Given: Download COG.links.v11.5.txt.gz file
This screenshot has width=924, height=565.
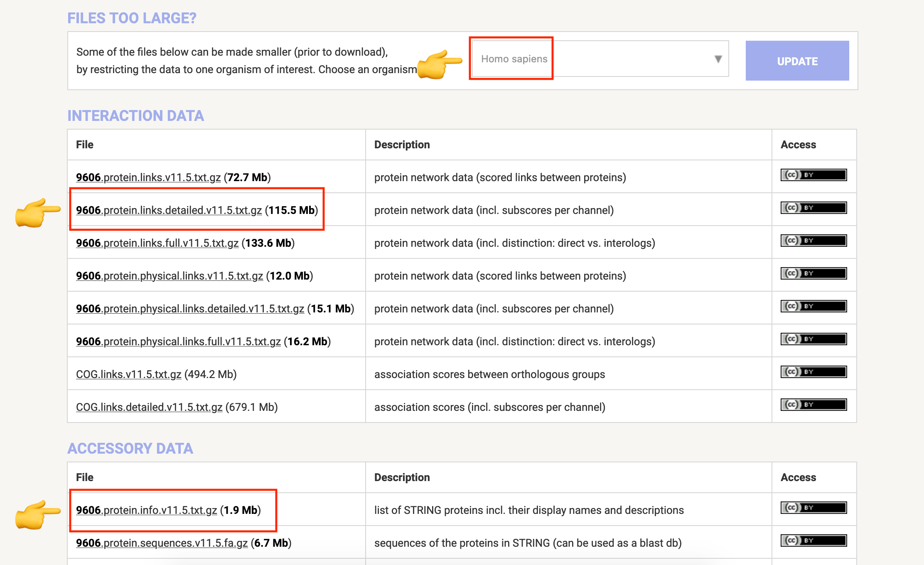Looking at the screenshot, I should [128, 374].
